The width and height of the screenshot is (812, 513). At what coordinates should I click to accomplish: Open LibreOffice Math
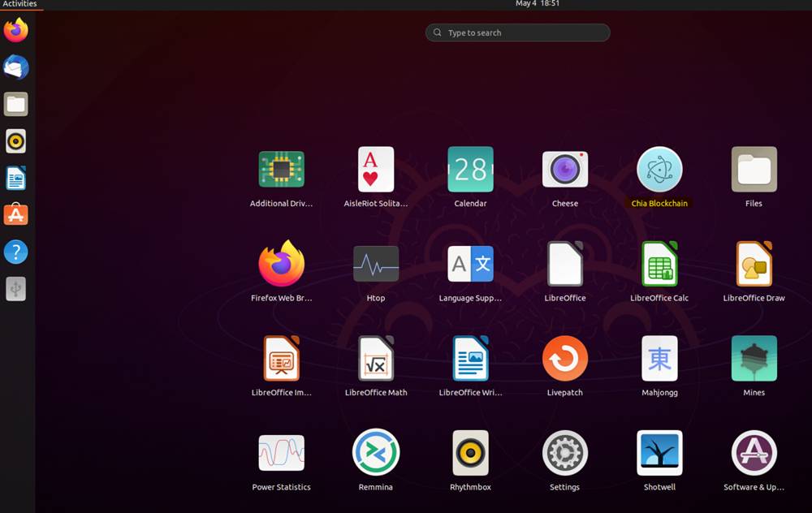(x=375, y=359)
